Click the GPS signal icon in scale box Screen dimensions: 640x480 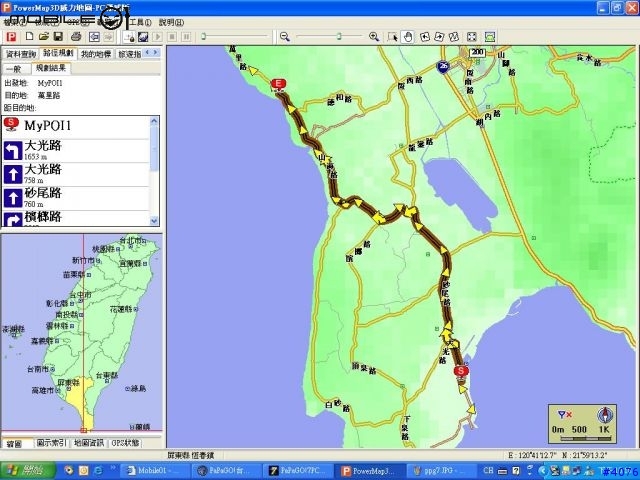(564, 415)
